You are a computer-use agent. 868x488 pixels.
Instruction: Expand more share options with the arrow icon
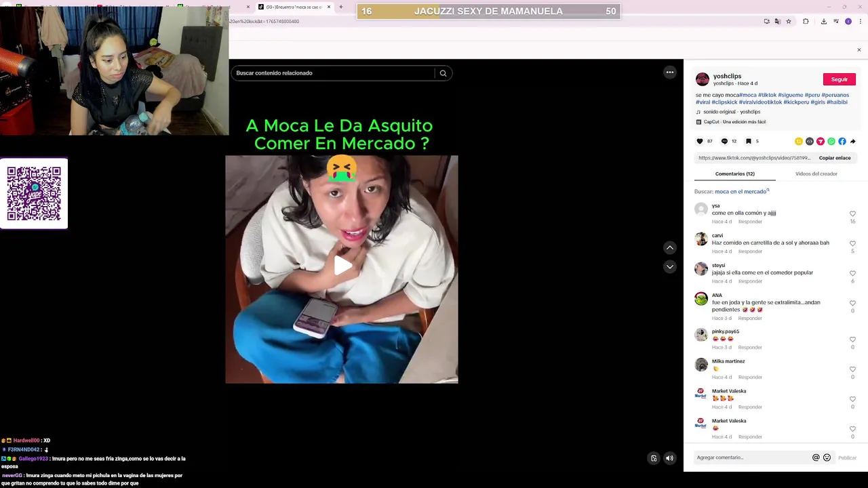tap(853, 142)
